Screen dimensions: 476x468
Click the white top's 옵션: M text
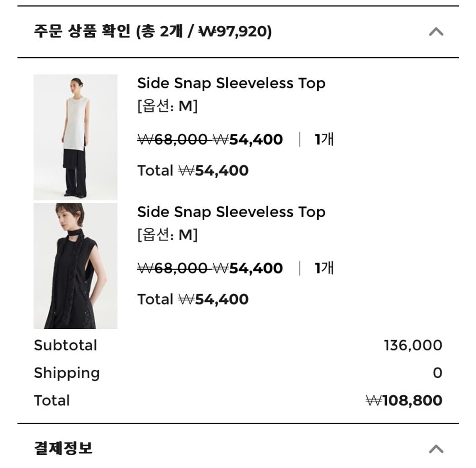pyautogui.click(x=167, y=106)
